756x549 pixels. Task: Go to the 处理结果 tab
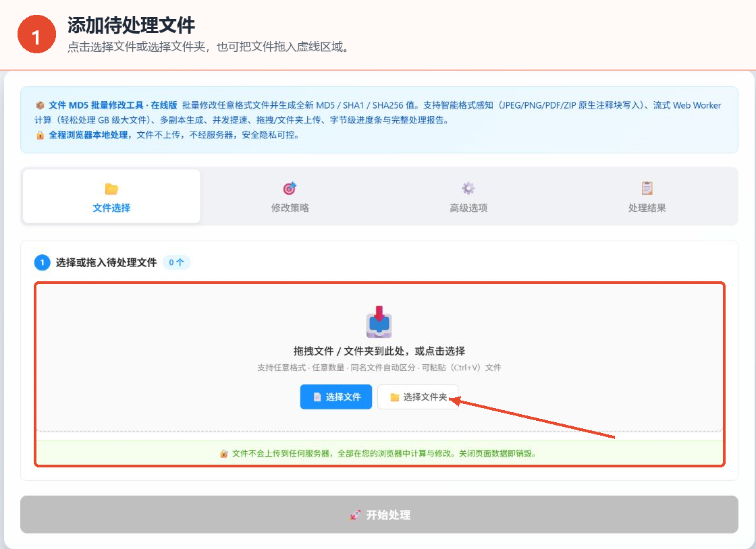tap(647, 196)
